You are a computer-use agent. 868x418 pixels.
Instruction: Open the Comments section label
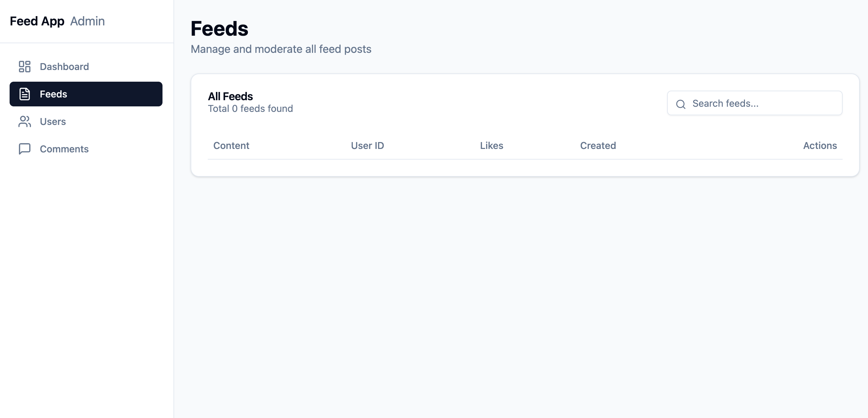(64, 149)
